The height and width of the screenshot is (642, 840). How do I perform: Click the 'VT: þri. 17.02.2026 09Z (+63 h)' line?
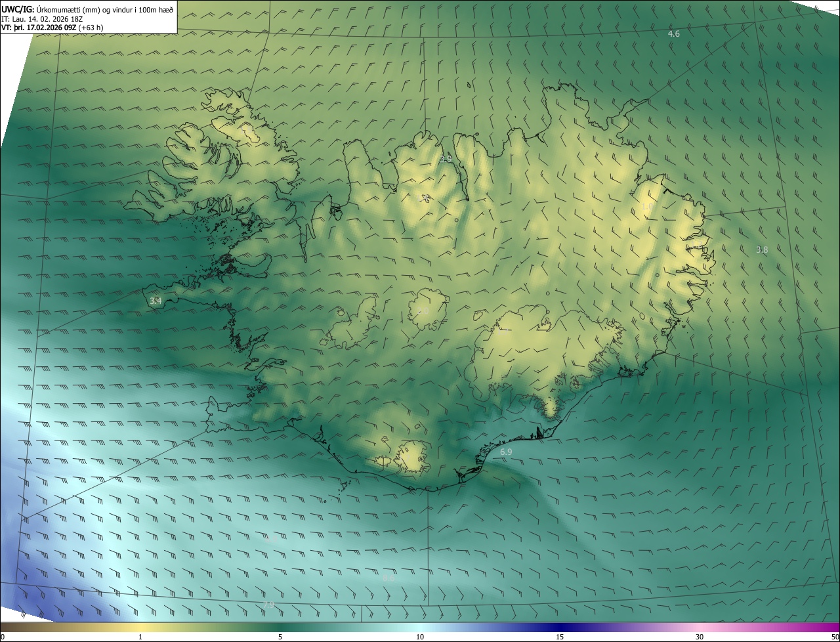[52, 28]
